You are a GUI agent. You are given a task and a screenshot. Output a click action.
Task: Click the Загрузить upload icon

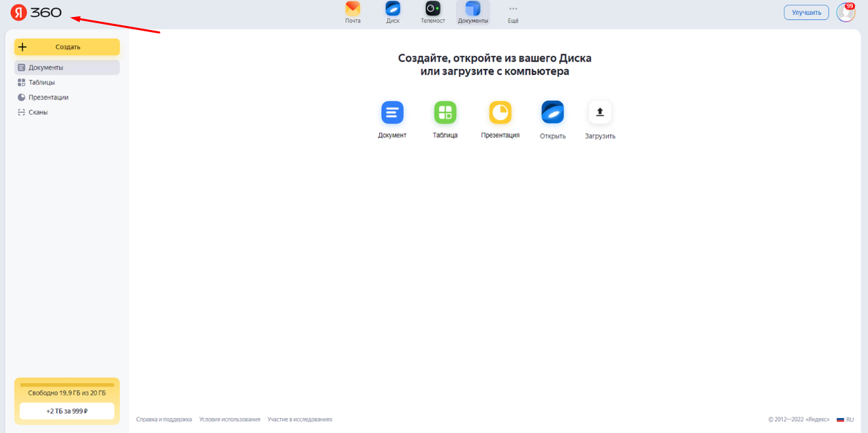point(600,113)
